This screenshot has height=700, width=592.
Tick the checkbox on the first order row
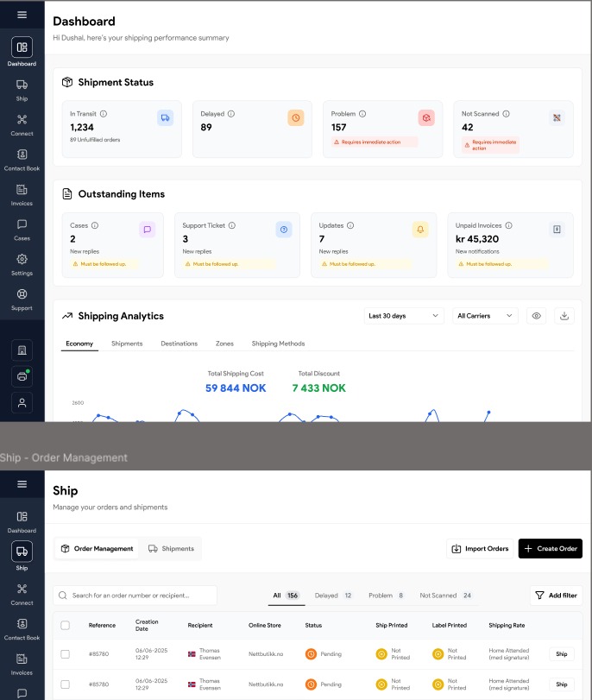pos(66,654)
